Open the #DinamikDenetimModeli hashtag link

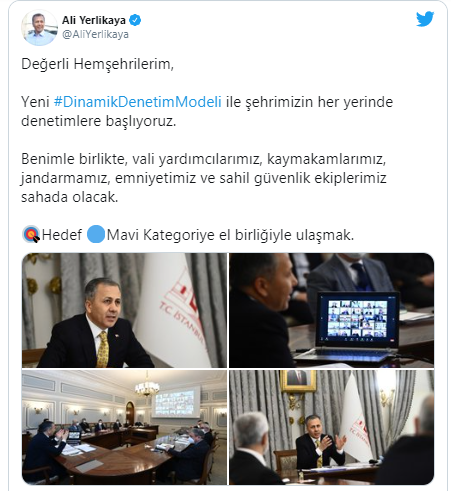click(x=138, y=102)
